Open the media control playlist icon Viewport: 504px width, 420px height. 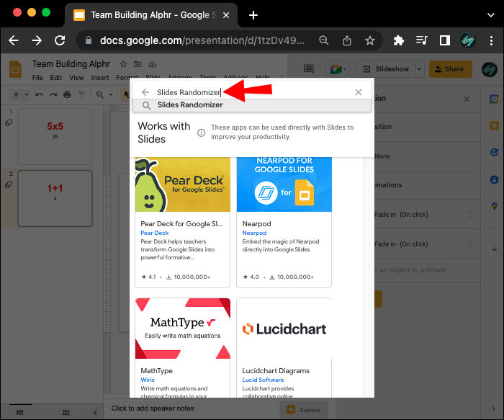pos(421,40)
